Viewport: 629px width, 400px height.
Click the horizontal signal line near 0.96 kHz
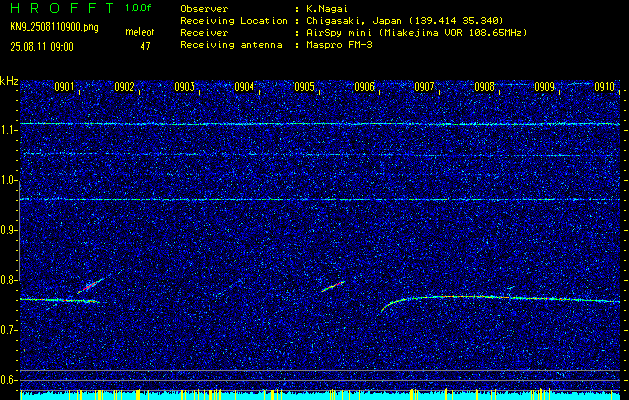pos(320,199)
